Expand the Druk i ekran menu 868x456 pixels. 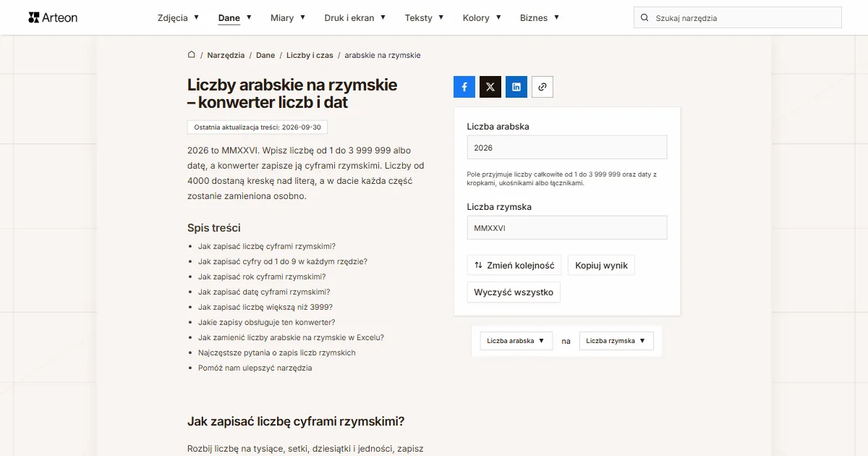354,17
